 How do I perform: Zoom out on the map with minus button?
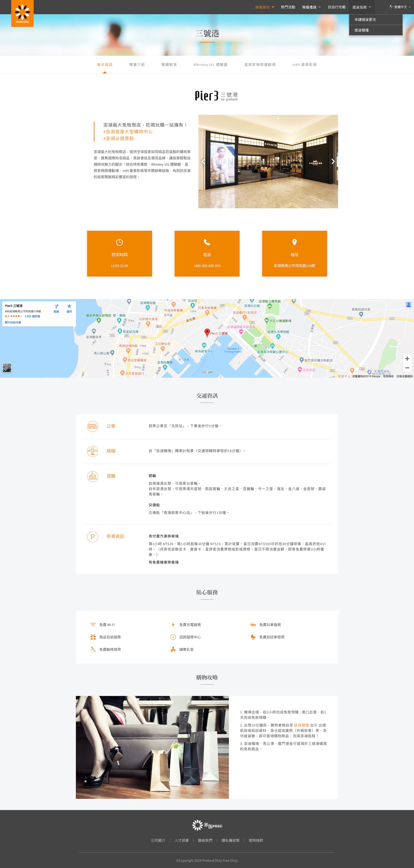click(x=407, y=368)
